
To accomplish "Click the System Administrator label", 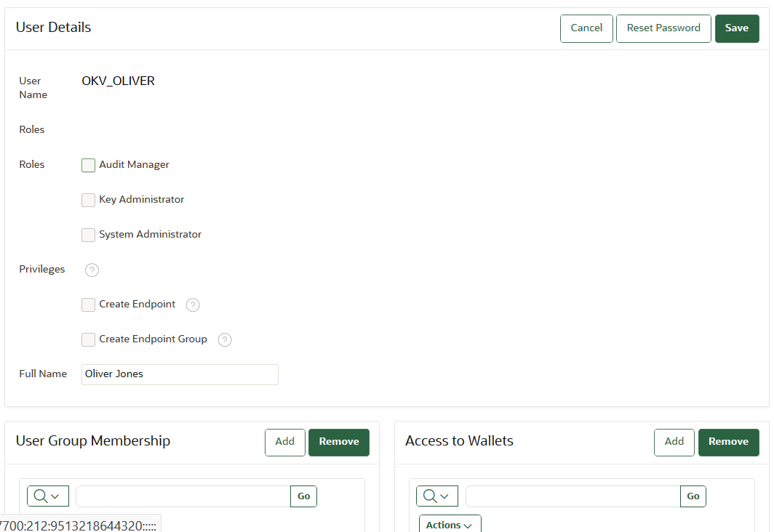I will [150, 234].
